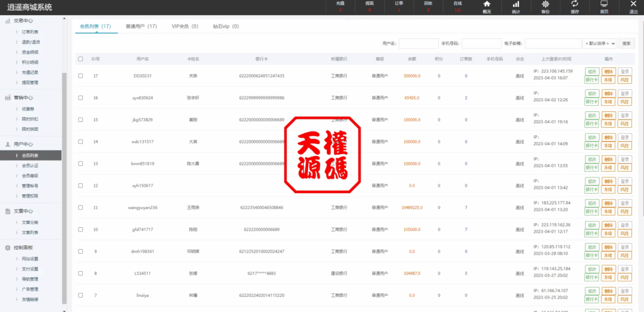Click username dmh198361 in table
This screenshot has height=312, width=644.
click(143, 251)
